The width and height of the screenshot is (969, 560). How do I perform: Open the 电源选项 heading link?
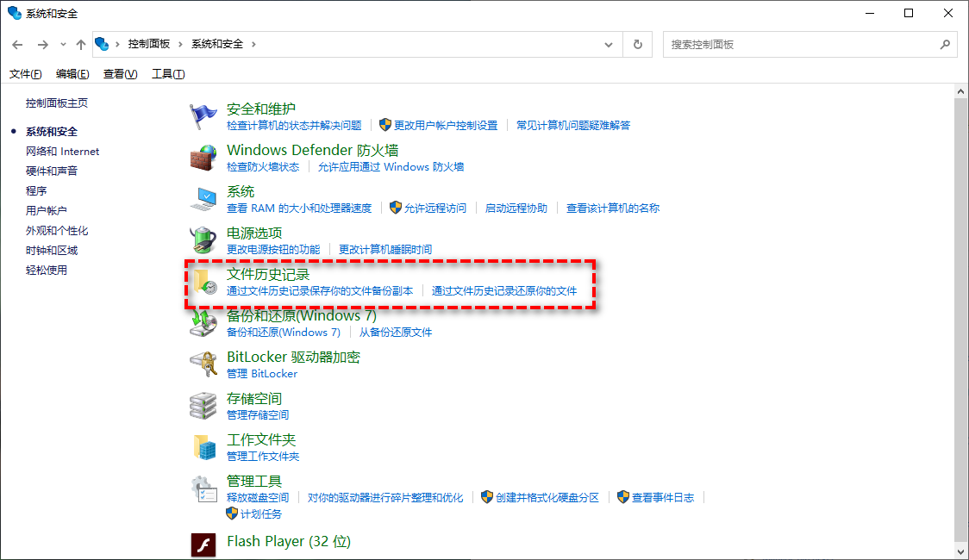(254, 233)
